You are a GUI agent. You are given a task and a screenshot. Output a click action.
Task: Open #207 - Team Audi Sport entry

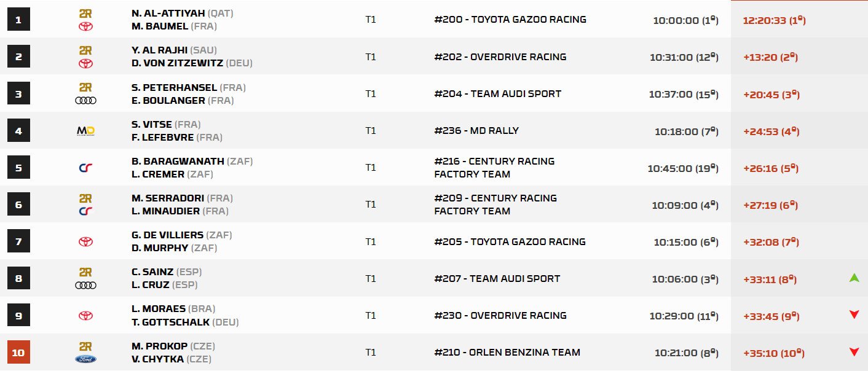[497, 278]
